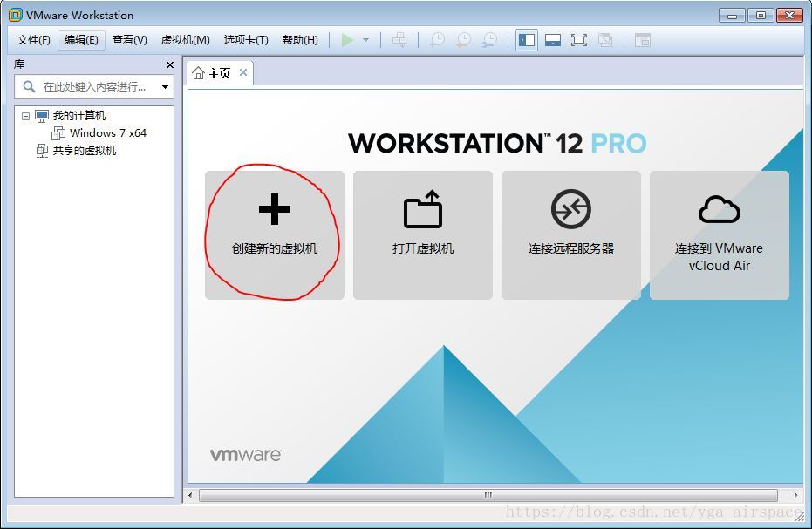Click the scrollbar right arrow
This screenshot has height=529, width=812.
click(796, 495)
